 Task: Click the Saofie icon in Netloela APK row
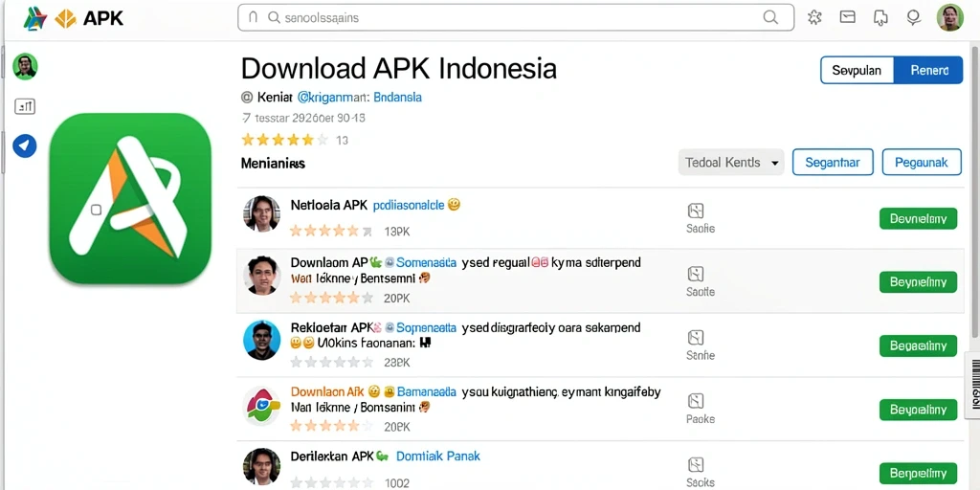tap(696, 211)
